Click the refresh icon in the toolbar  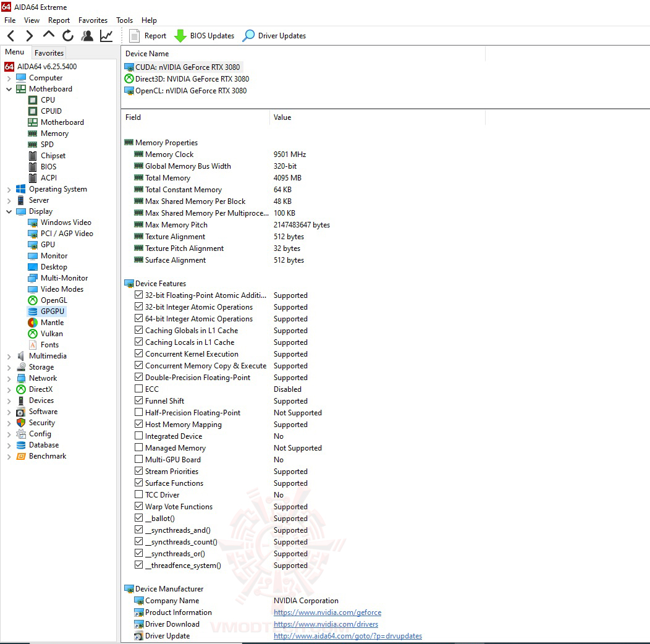point(68,35)
